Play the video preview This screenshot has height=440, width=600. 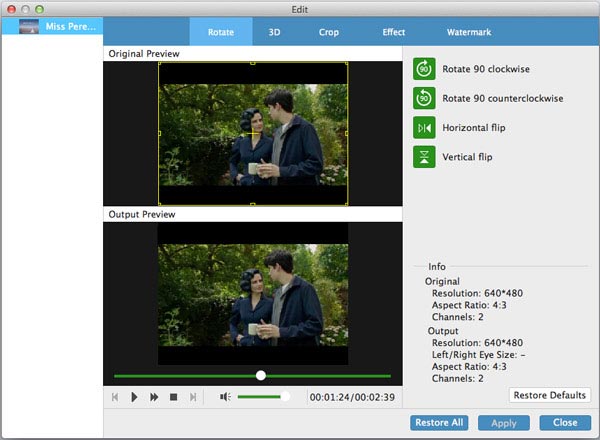(x=134, y=397)
